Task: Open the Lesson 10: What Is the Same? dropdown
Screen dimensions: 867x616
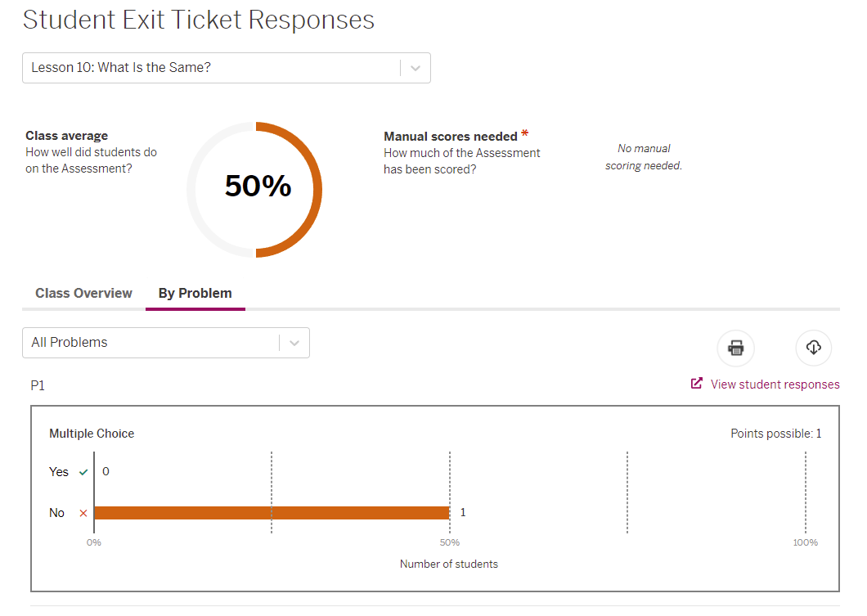Action: [x=211, y=68]
